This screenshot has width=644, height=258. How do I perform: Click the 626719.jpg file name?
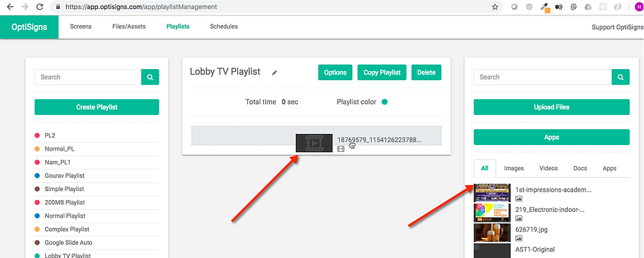click(x=531, y=229)
